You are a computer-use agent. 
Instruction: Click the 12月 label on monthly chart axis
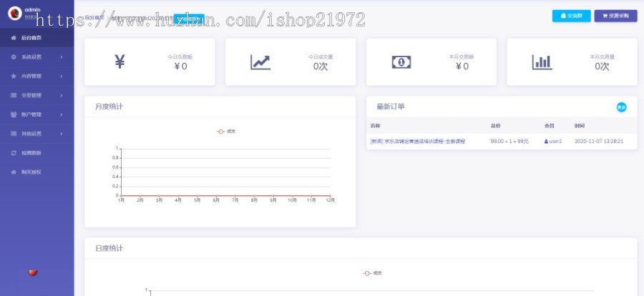pos(330,200)
